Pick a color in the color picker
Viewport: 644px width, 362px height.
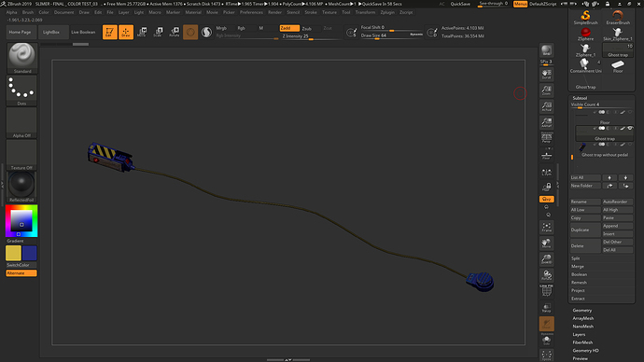[x=21, y=221]
